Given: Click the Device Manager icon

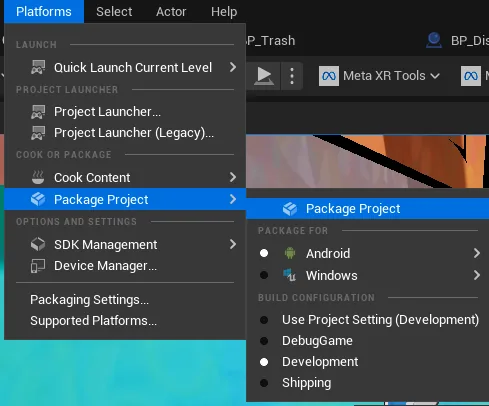Looking at the screenshot, I should click(x=38, y=266).
